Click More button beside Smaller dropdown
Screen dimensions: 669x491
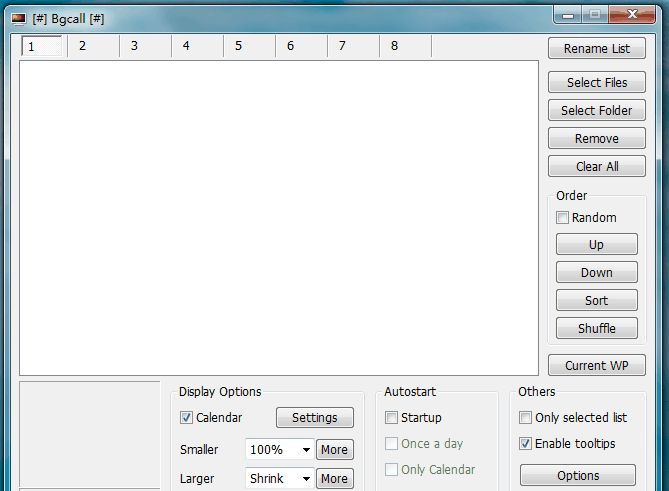click(334, 450)
